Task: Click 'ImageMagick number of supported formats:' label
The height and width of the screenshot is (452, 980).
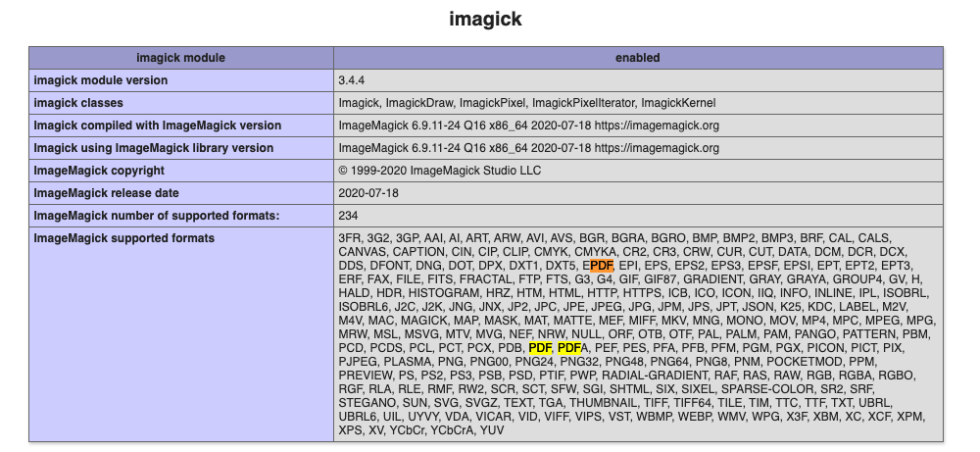Action: point(157,215)
